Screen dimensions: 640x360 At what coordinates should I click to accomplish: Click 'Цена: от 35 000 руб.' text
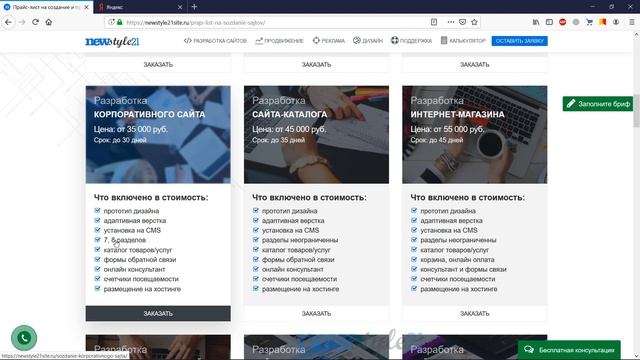coord(131,129)
